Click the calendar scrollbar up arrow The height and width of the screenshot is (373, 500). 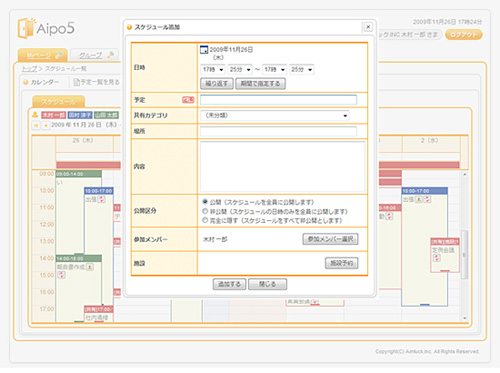tap(465, 174)
